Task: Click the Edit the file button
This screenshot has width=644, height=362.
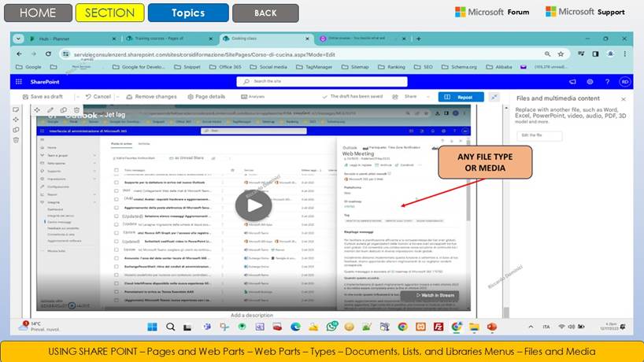Action: [x=539, y=135]
